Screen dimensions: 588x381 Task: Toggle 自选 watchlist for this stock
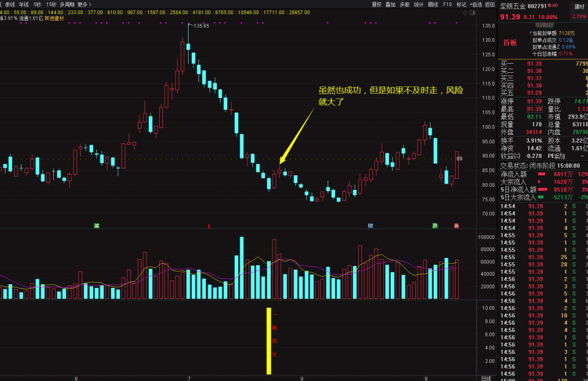(475, 4)
